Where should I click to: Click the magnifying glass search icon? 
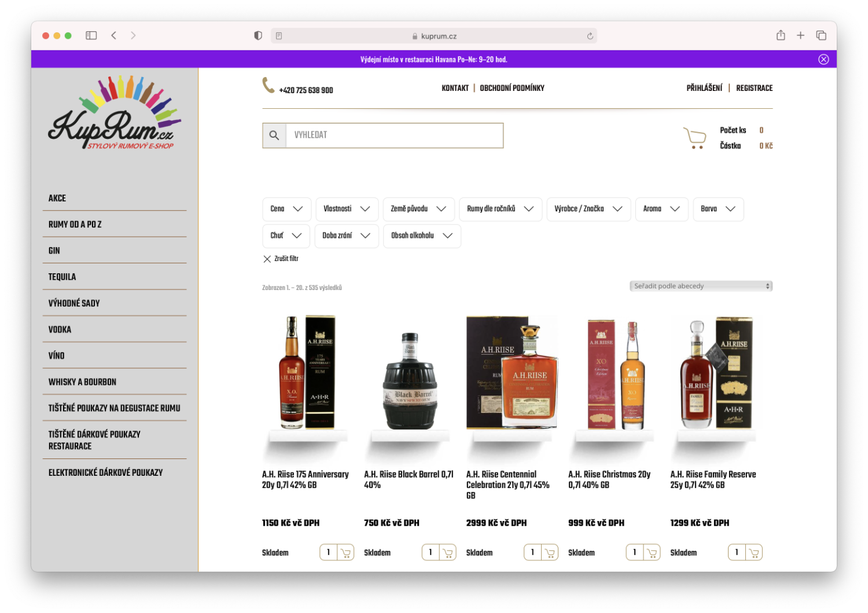[x=274, y=135]
